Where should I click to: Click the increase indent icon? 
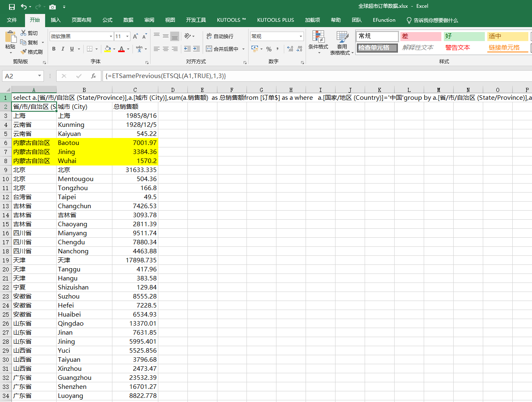coord(196,49)
